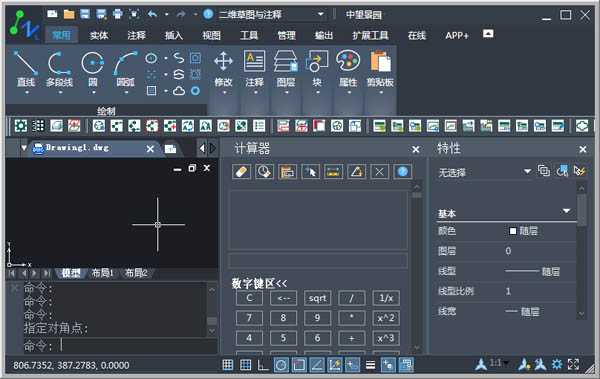This screenshot has width=600, height=379.
Task: Select the 圆弧 arc tool
Action: tap(126, 69)
